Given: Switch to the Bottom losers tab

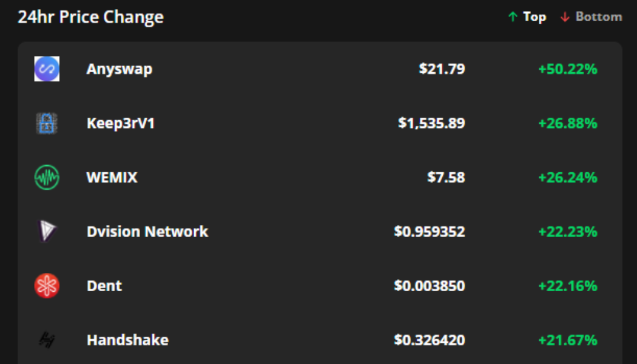Looking at the screenshot, I should point(598,17).
